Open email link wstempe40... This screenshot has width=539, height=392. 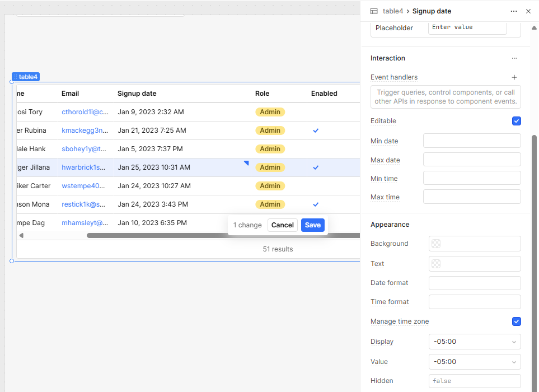pyautogui.click(x=83, y=186)
